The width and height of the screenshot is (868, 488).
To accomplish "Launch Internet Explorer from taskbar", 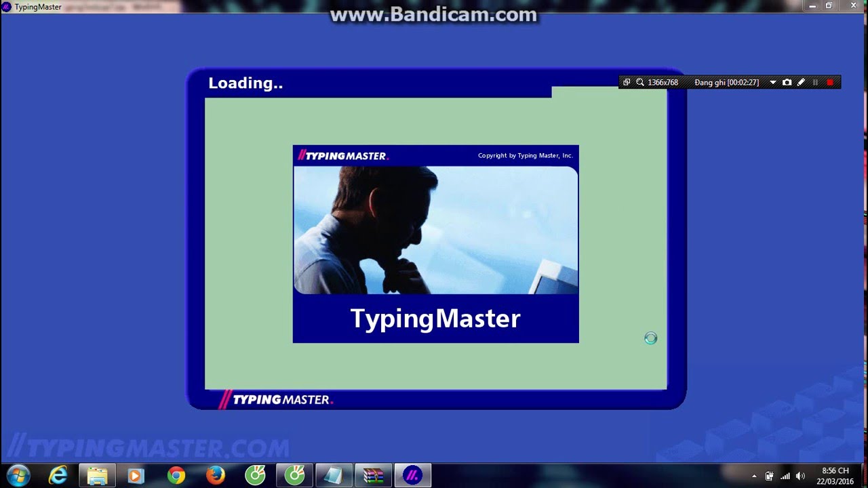I will click(x=58, y=476).
